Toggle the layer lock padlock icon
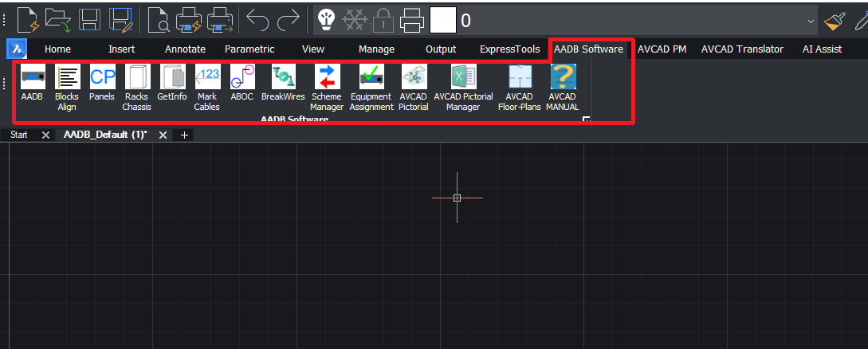 point(383,21)
